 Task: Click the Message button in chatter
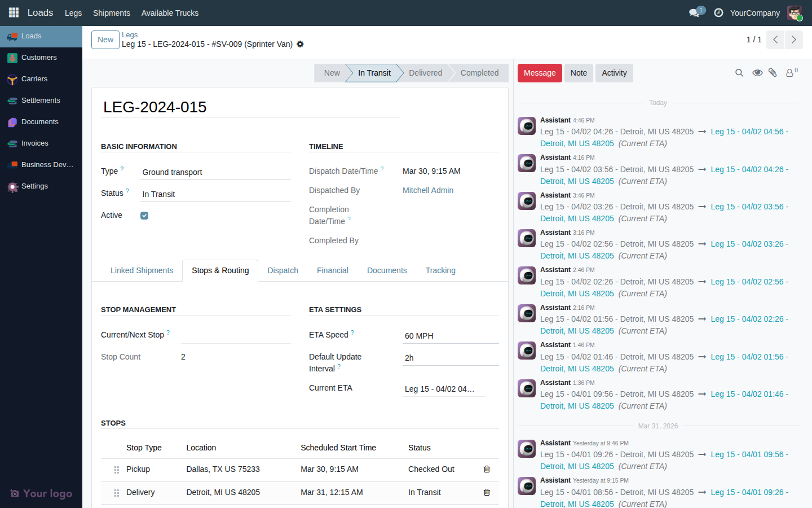click(540, 73)
